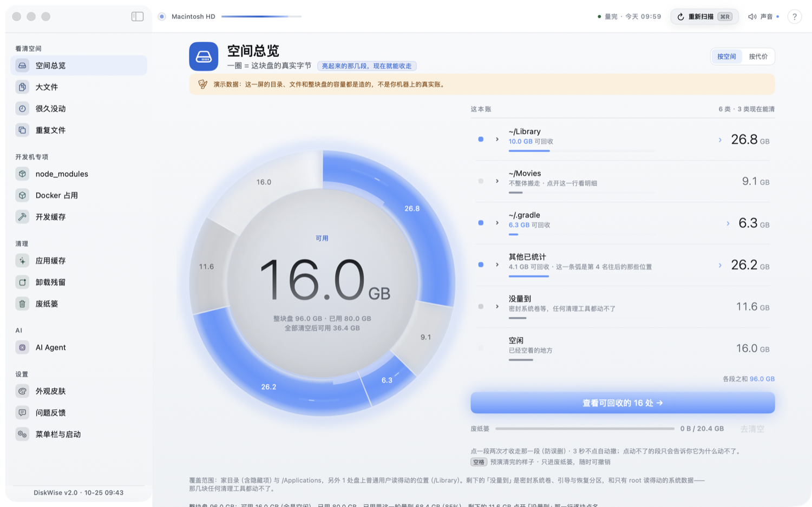Expand the 没量到 row chevron
The image size is (812, 507).
coord(497,306)
